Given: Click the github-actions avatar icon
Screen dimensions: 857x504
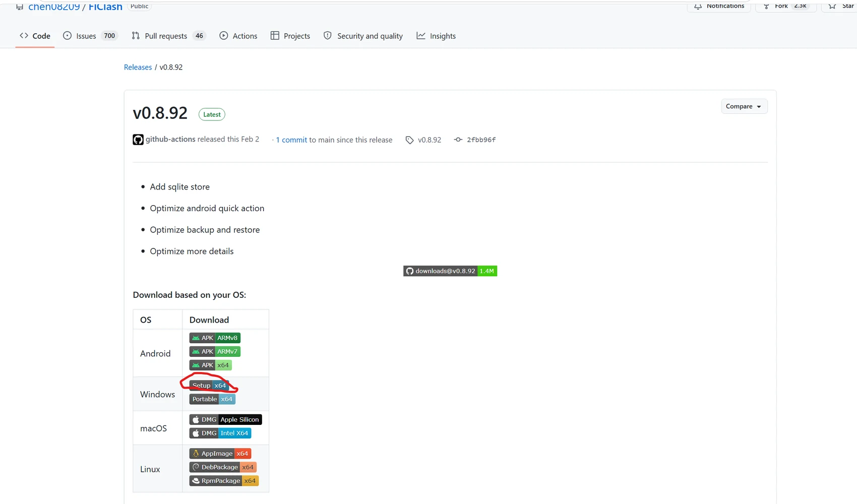Looking at the screenshot, I should coord(138,140).
